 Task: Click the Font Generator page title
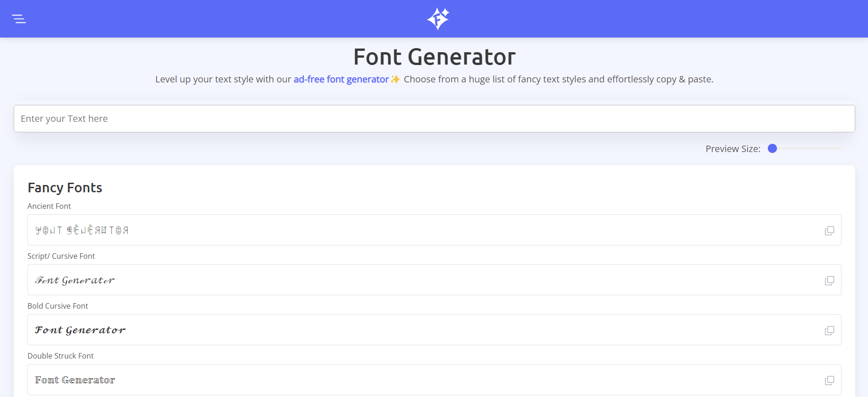click(434, 57)
